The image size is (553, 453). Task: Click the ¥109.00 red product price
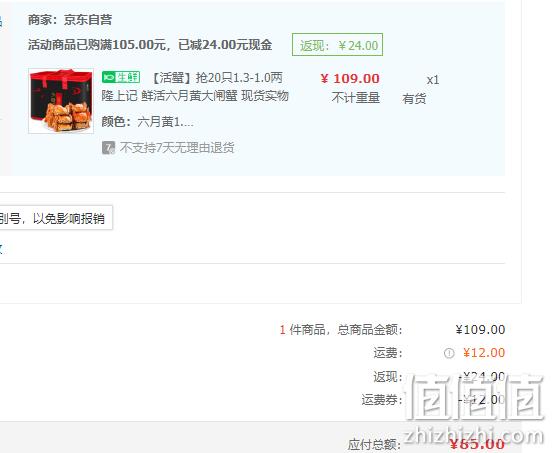350,78
